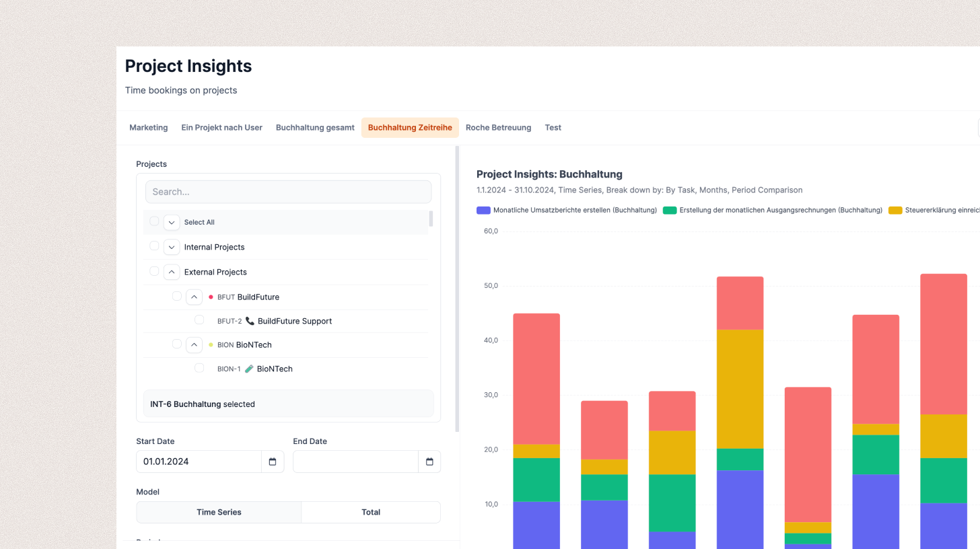Toggle the blue Monatliche Umsatzberichte legend item

(x=567, y=211)
